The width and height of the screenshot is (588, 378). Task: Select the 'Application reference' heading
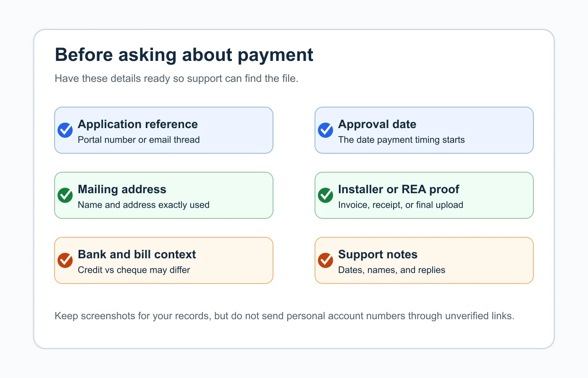138,124
